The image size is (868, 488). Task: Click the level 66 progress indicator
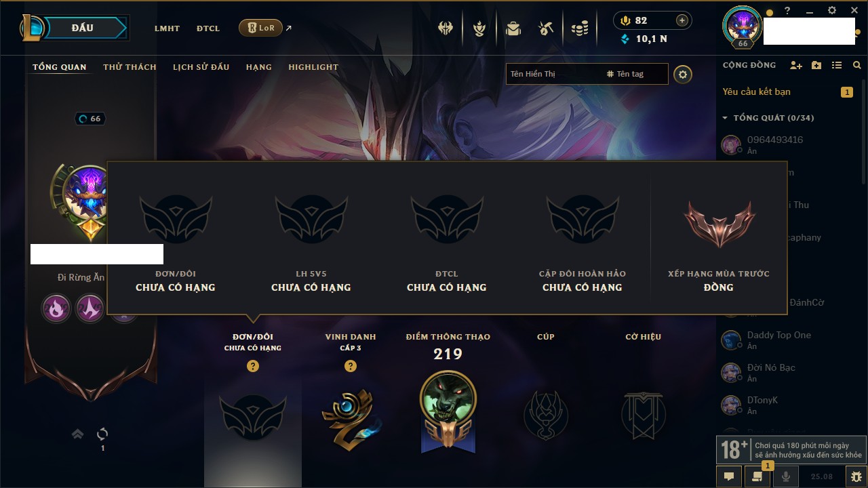90,119
